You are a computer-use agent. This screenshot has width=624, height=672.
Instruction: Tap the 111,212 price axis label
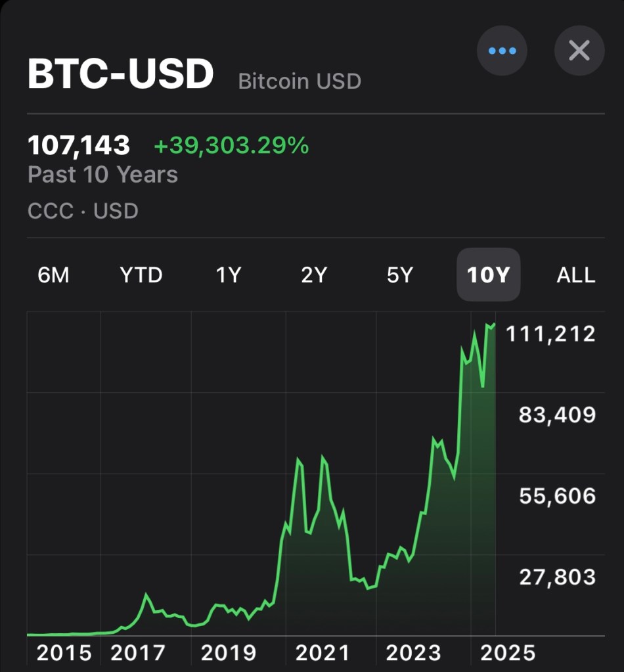point(550,334)
